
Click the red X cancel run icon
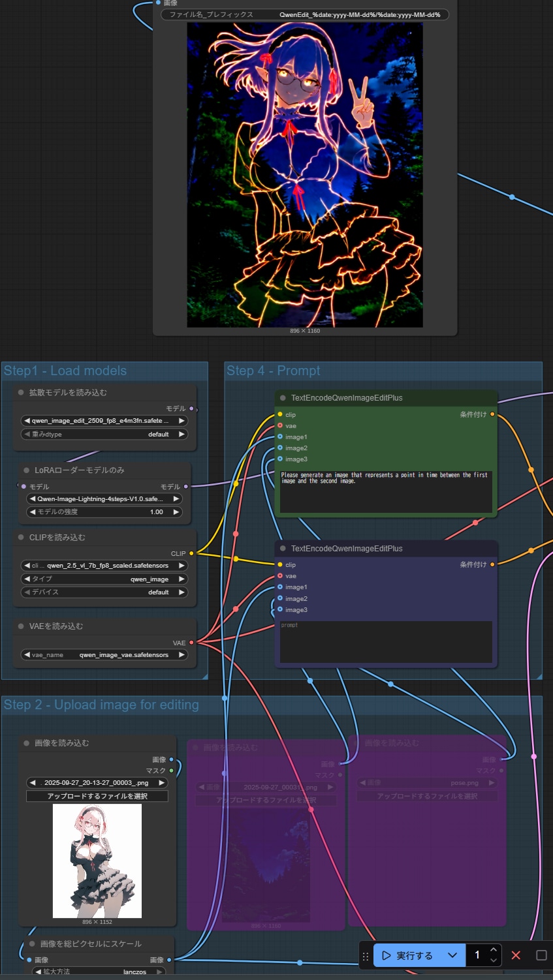[x=516, y=955]
